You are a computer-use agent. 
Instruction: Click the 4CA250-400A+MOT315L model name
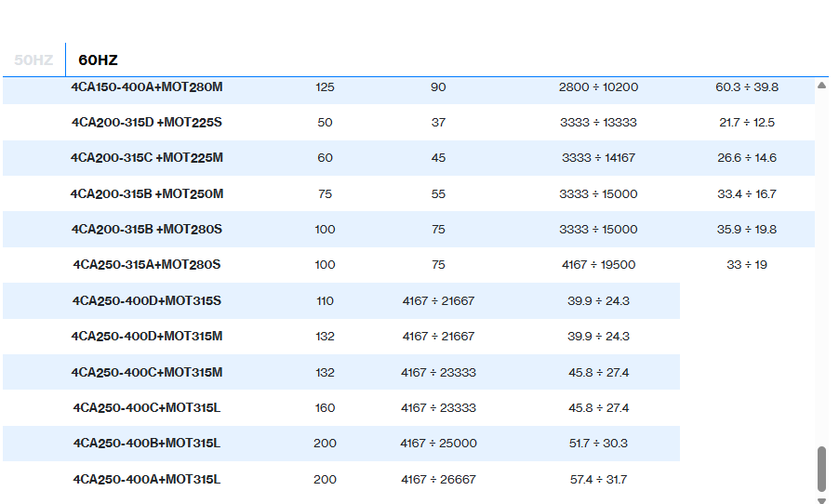point(147,480)
